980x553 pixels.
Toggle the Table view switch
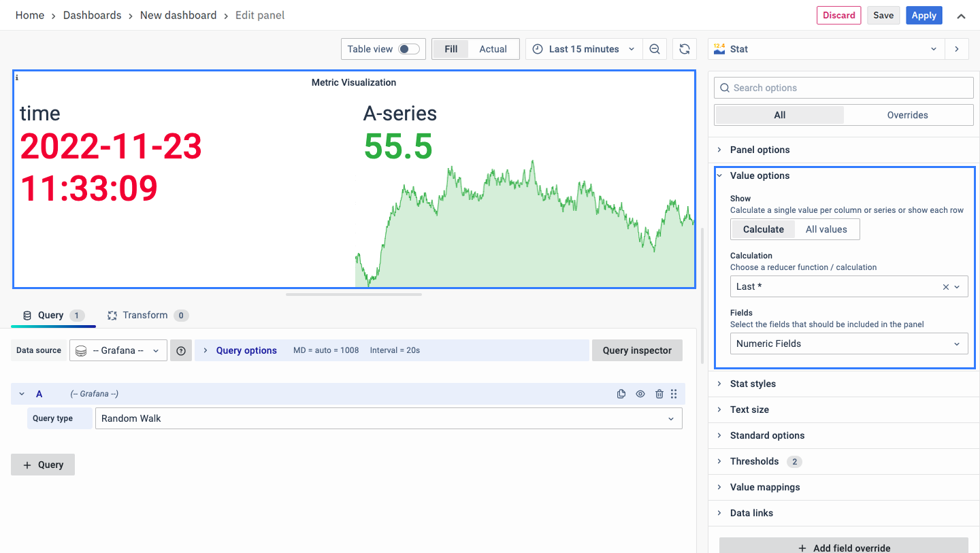point(408,49)
